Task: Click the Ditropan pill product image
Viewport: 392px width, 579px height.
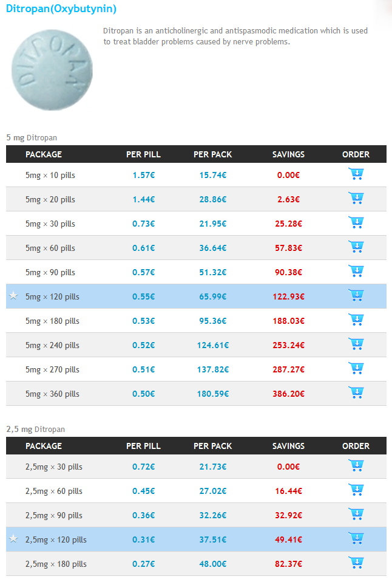Action: point(52,70)
